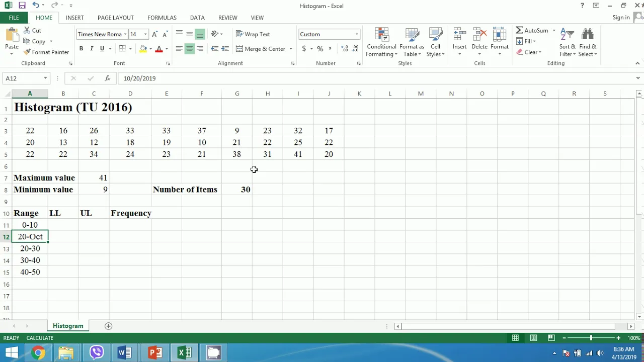Expand the formula bar
Screen dimensions: 644x362
[638, 78]
